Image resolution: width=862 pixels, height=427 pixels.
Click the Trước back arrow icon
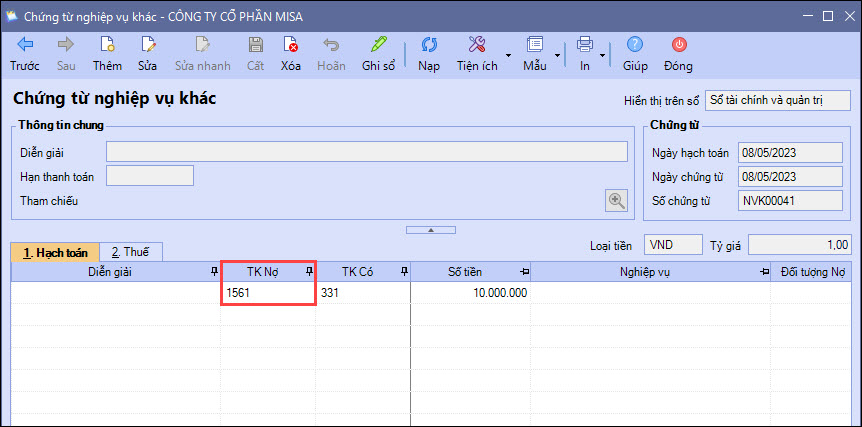click(25, 45)
